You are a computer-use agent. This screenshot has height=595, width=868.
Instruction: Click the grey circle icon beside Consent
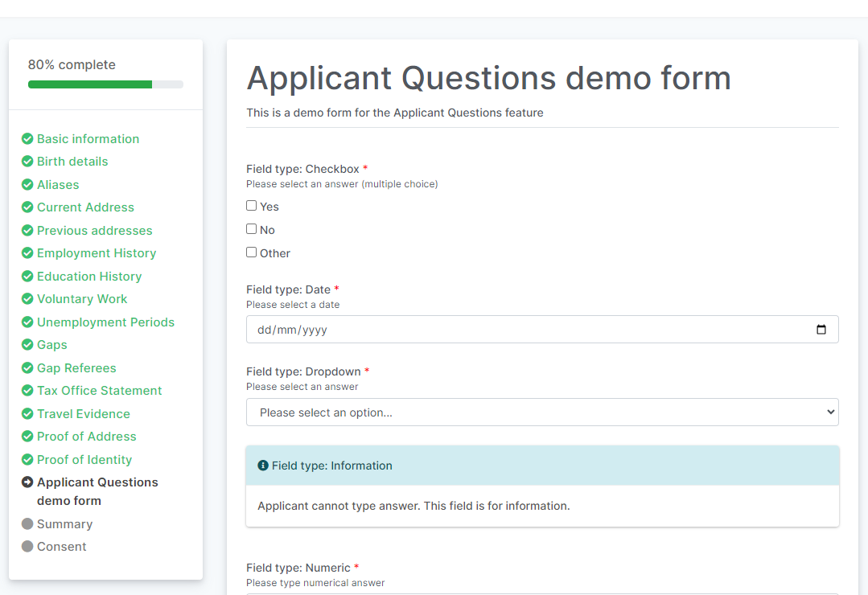(x=27, y=546)
